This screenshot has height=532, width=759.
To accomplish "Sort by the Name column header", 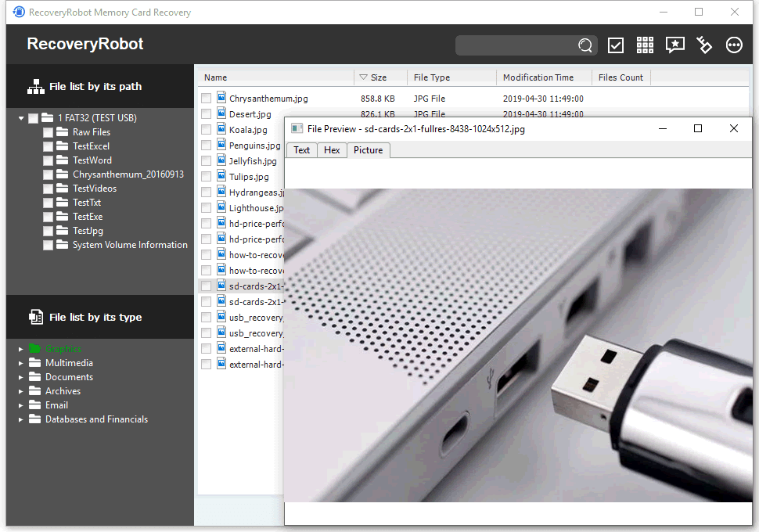I will tap(276, 77).
